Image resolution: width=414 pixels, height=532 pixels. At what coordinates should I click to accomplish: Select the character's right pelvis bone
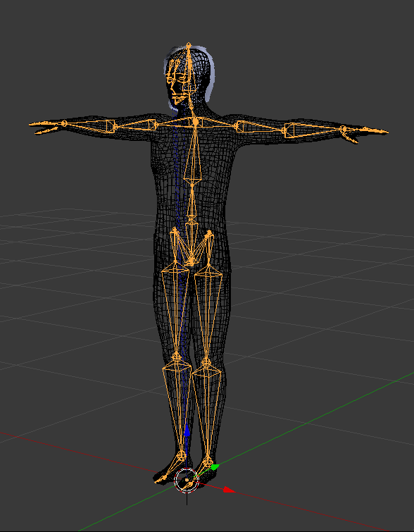click(182, 247)
